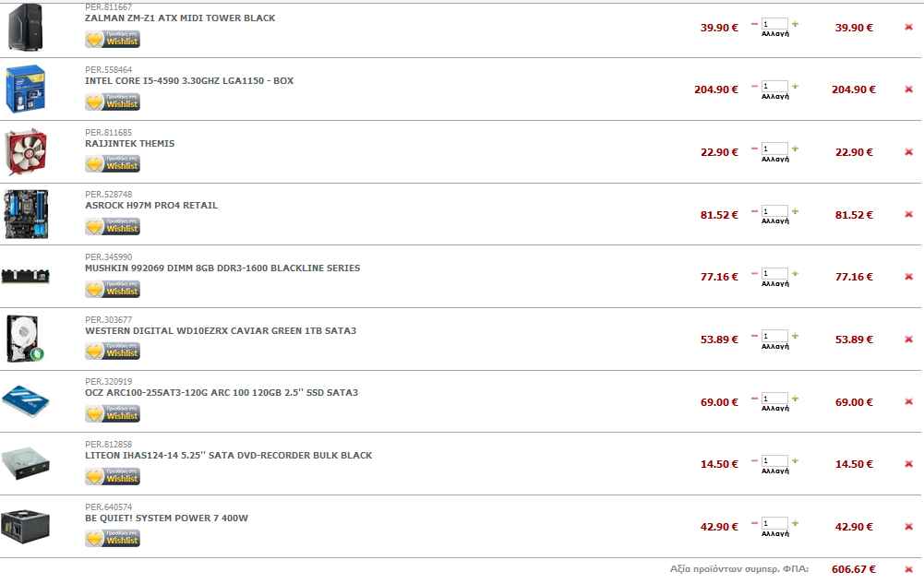Add Western Digital Caviar Green to Wishlist
The image size is (924, 584).
click(113, 352)
